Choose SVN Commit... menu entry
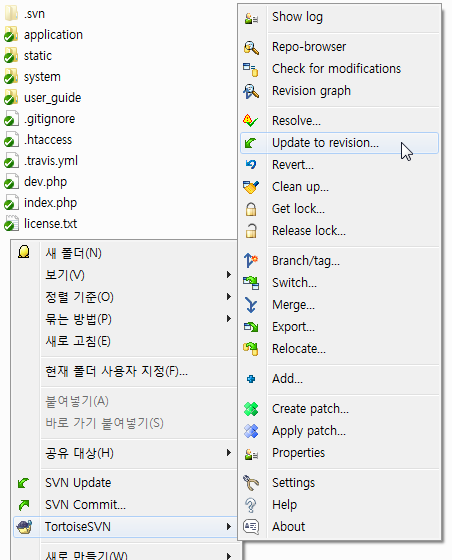Image resolution: width=452 pixels, height=560 pixels. pos(125,505)
